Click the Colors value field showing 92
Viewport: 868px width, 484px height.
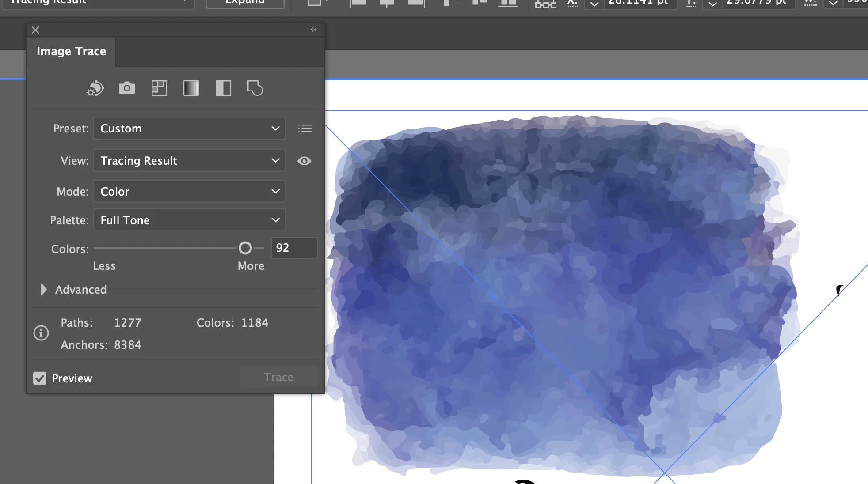(293, 248)
